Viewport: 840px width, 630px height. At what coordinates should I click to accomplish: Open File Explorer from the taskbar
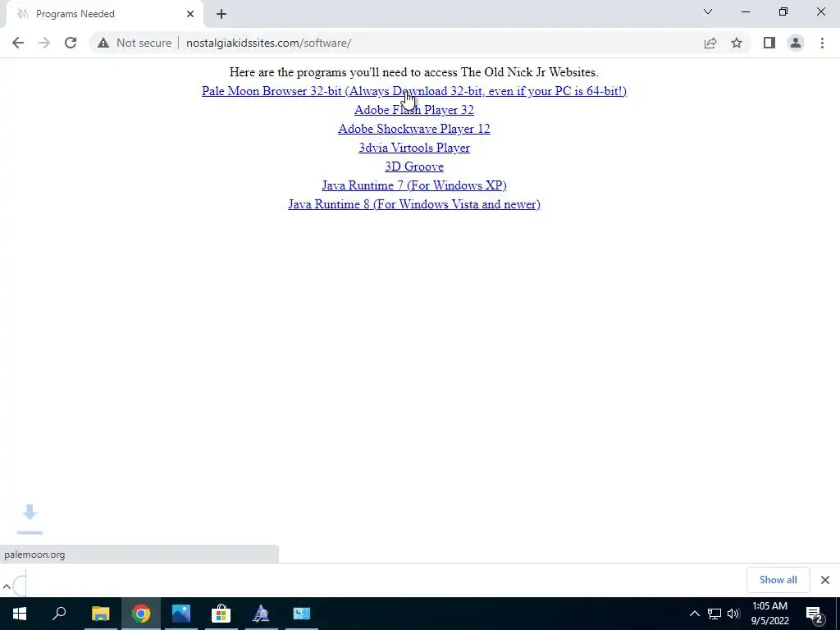pyautogui.click(x=100, y=614)
